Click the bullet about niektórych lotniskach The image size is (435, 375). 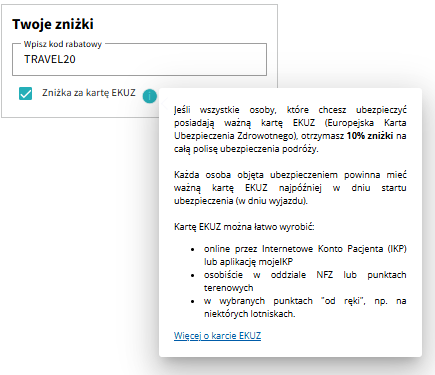[x=305, y=307]
